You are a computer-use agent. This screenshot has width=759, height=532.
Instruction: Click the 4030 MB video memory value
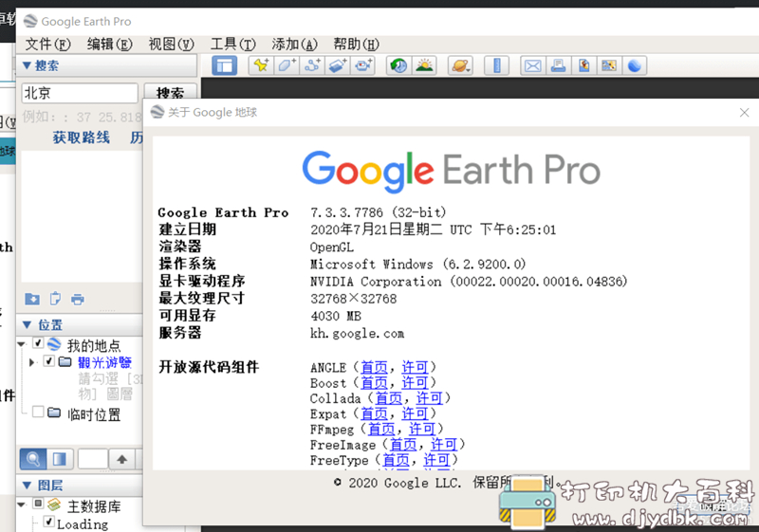pos(336,317)
